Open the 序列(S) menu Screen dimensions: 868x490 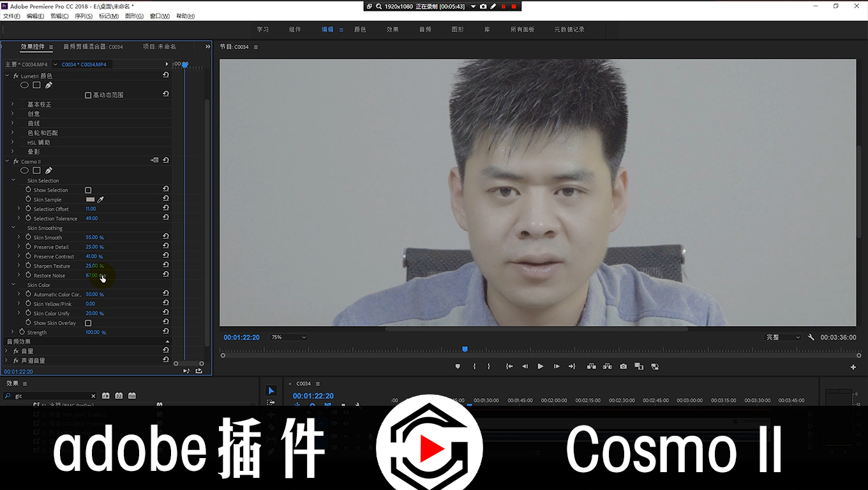(x=84, y=16)
